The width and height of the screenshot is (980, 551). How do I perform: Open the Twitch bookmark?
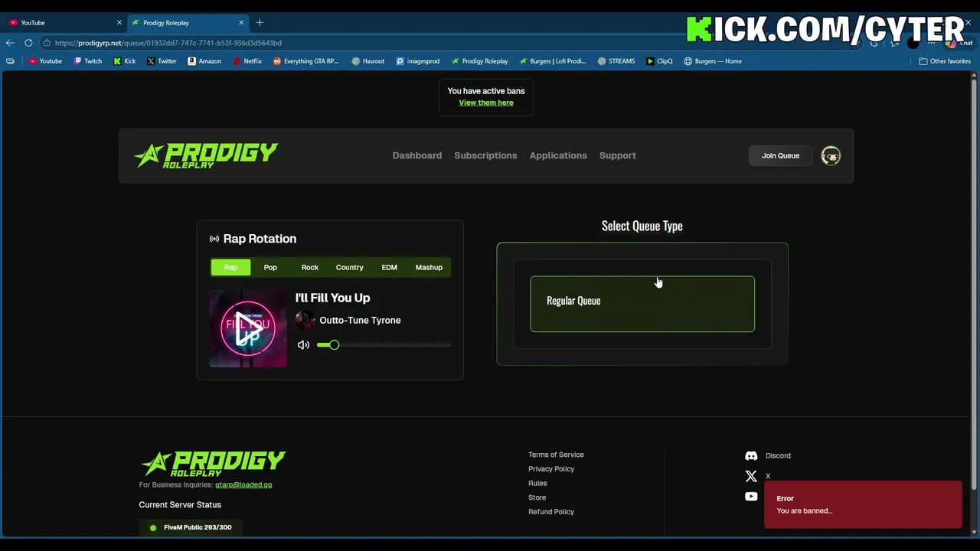point(88,61)
